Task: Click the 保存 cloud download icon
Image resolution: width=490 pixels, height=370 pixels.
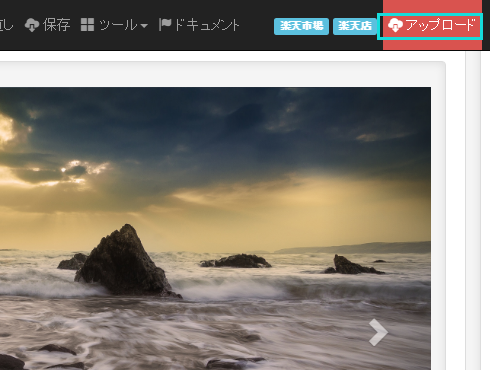Action: [x=32, y=25]
